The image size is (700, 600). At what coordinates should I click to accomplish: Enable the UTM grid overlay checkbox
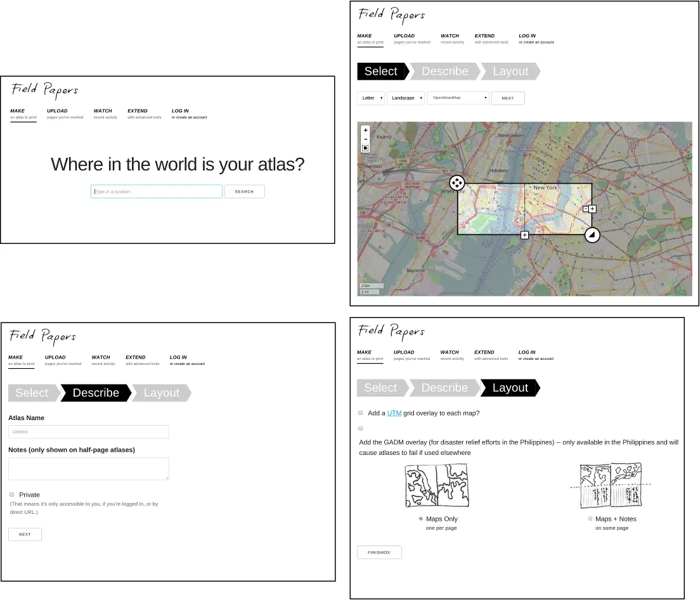tap(361, 413)
